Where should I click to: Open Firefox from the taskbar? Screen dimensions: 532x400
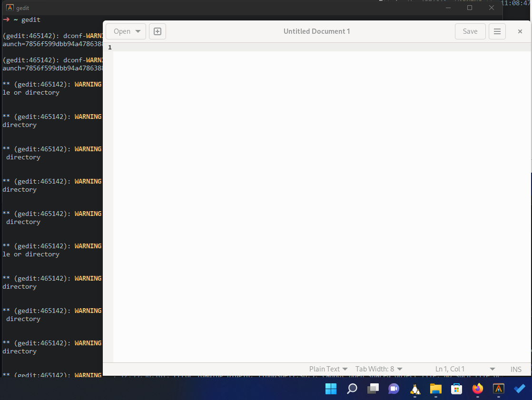coord(478,389)
